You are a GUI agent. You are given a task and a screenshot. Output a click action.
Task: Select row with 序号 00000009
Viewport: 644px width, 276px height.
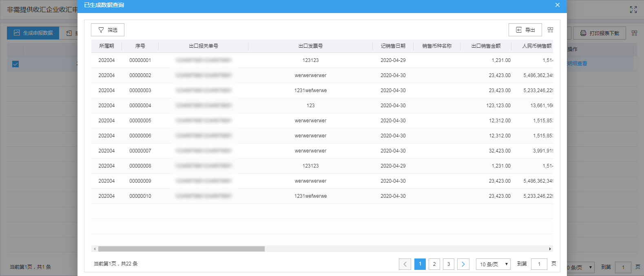322,181
